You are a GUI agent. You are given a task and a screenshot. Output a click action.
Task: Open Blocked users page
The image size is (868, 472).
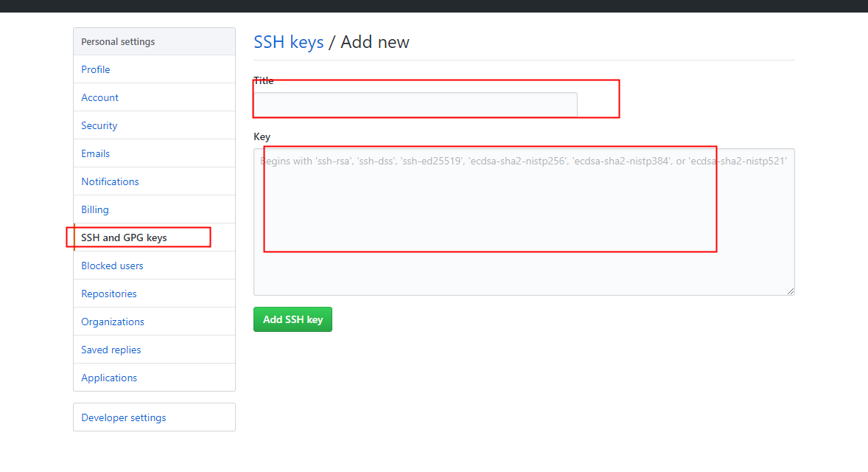[112, 265]
